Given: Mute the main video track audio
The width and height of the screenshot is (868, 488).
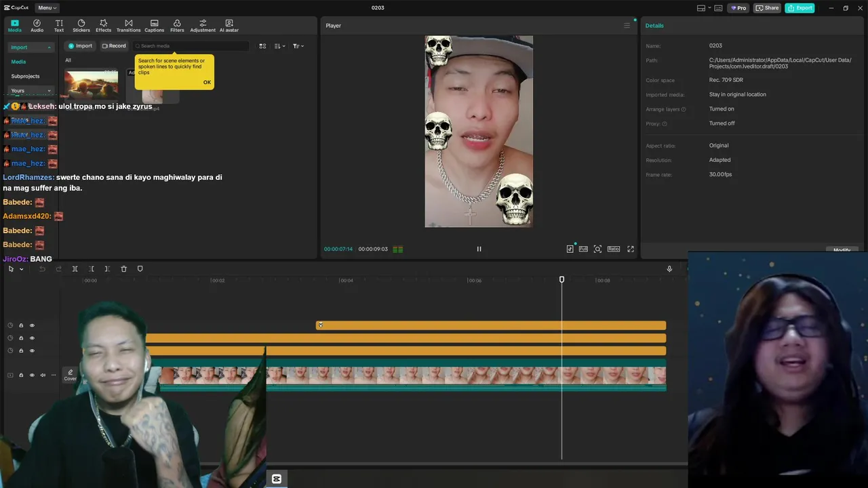Looking at the screenshot, I should coord(43,375).
